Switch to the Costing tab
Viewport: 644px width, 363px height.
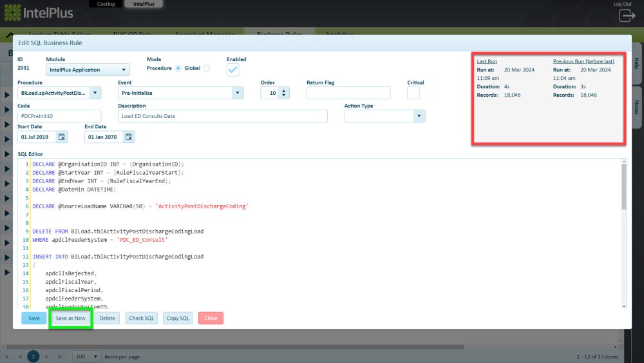coord(106,4)
